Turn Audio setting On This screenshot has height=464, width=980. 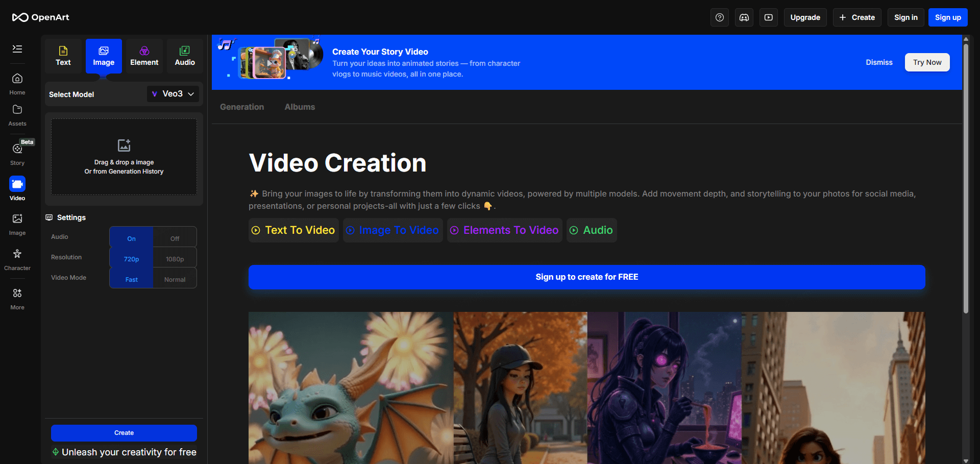[x=131, y=238]
